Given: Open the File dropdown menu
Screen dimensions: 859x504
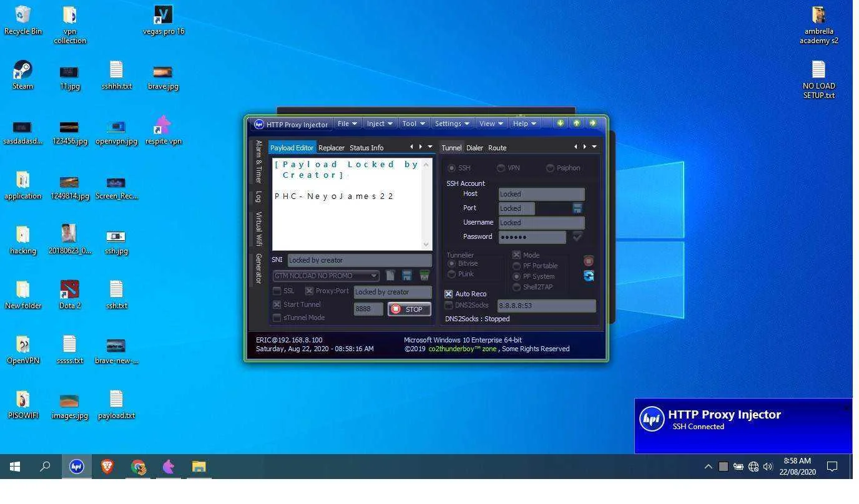Looking at the screenshot, I should click(347, 124).
